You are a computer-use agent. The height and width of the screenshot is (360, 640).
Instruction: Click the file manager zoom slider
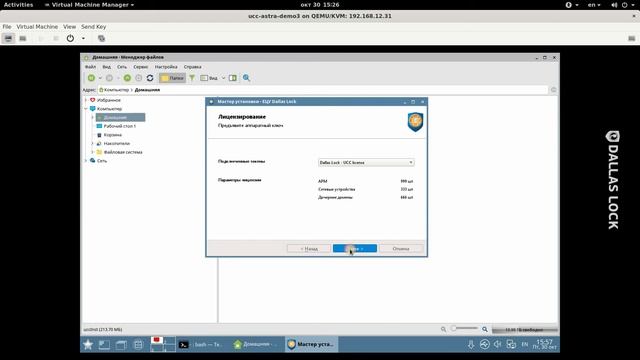pyautogui.click(x=465, y=329)
